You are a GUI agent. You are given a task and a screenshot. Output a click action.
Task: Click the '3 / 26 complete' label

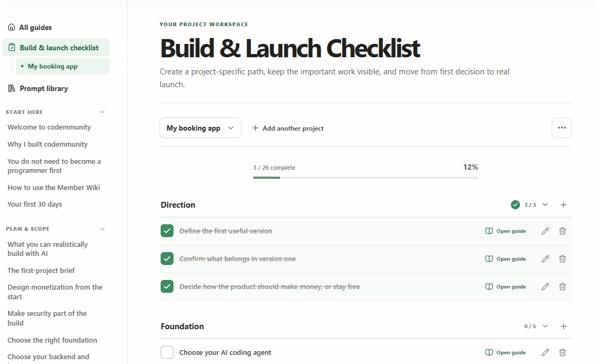point(274,168)
